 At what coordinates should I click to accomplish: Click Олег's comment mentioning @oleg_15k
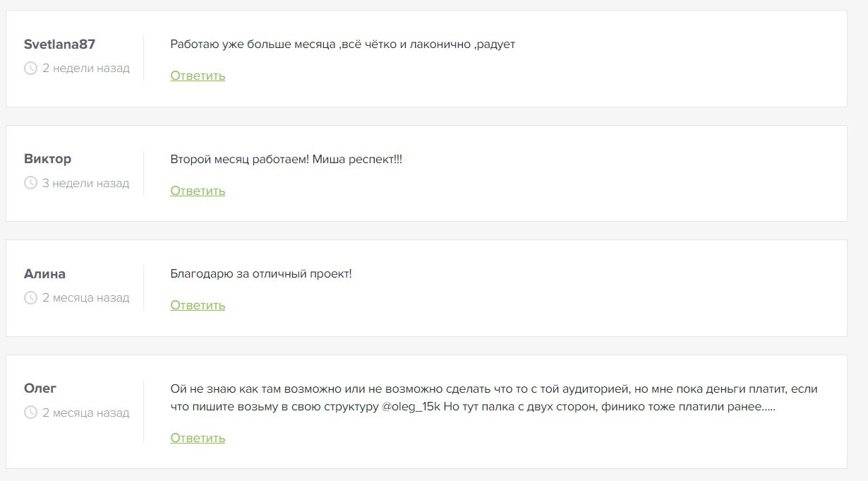tap(473, 398)
